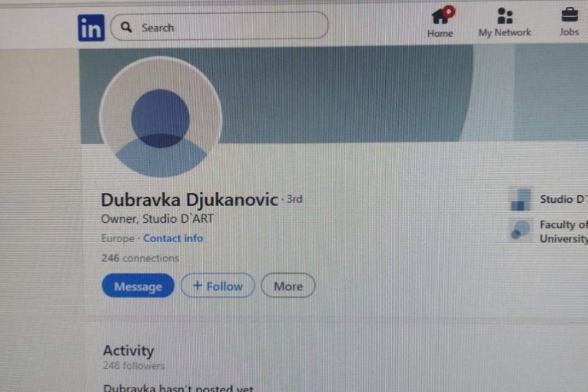This screenshot has width=588, height=392.
Task: Open the Home icon with notification badge
Action: 442,15
